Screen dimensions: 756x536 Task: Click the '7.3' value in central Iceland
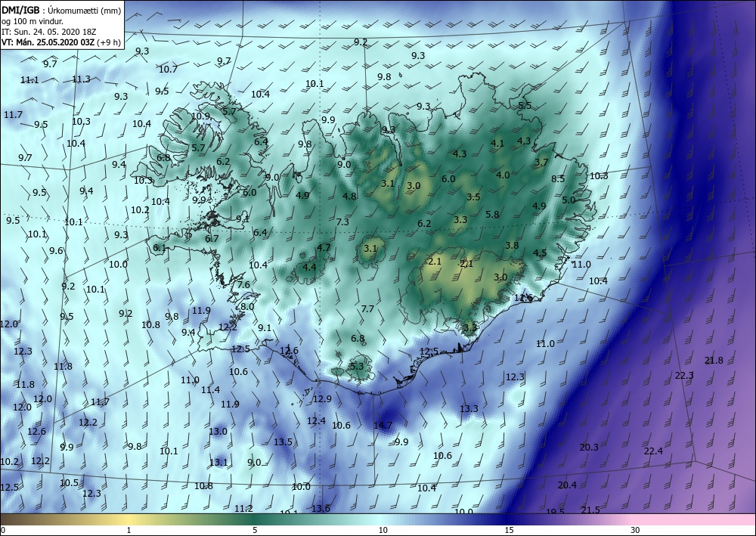(x=342, y=222)
